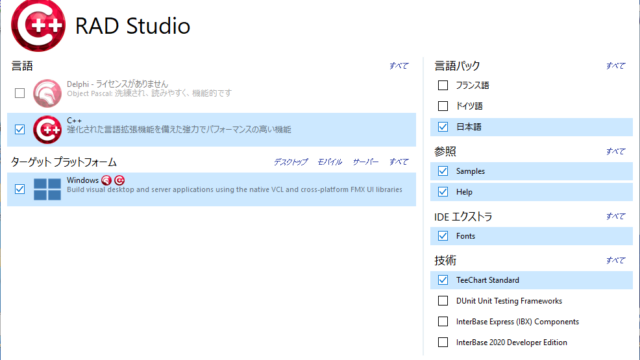Click デスクトップ platform filter link
Image resolution: width=640 pixels, height=360 pixels.
click(x=291, y=162)
